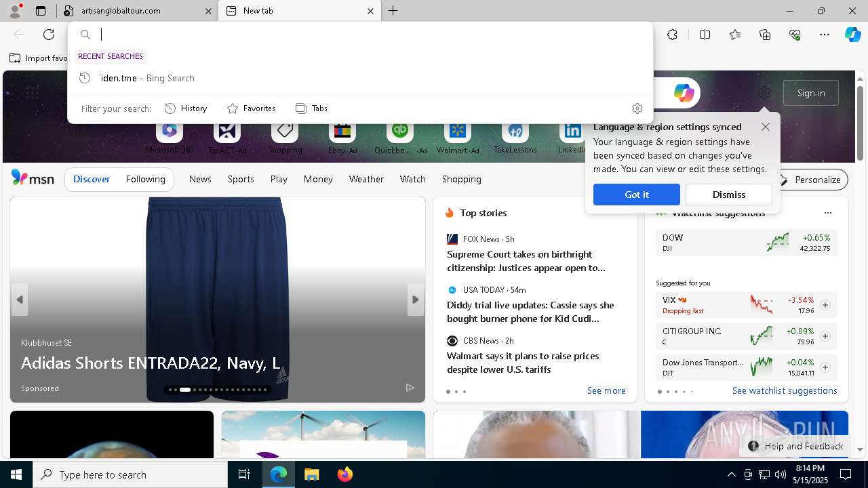The image size is (868, 488).
Task: Open the Play section
Action: tap(279, 179)
